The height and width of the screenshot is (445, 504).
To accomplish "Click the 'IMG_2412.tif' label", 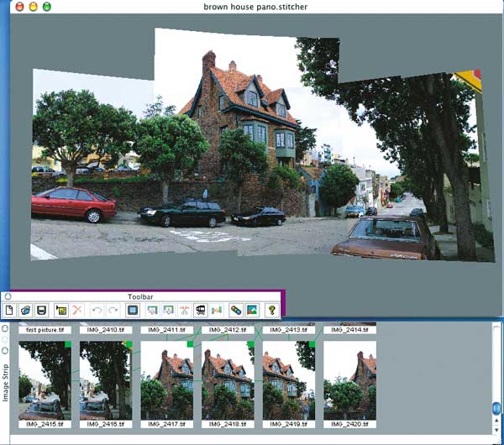I will pos(228,330).
